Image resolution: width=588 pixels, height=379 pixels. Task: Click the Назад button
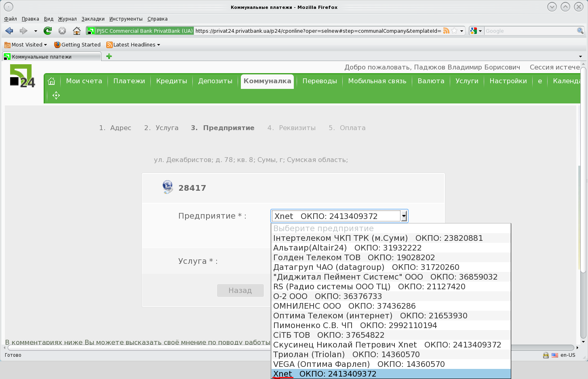point(240,291)
